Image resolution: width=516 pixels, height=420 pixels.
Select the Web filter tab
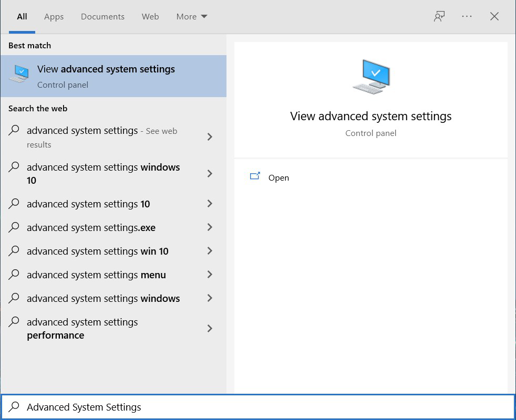point(150,17)
